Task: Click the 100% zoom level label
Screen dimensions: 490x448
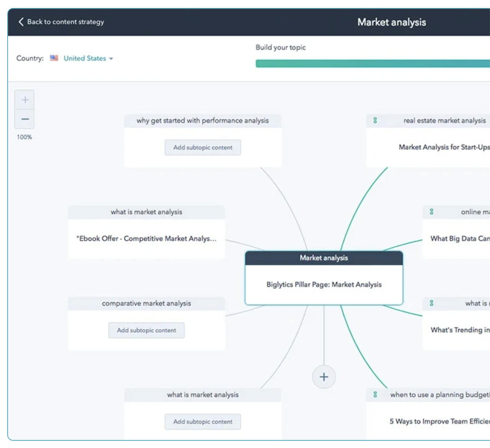Action: coord(24,137)
